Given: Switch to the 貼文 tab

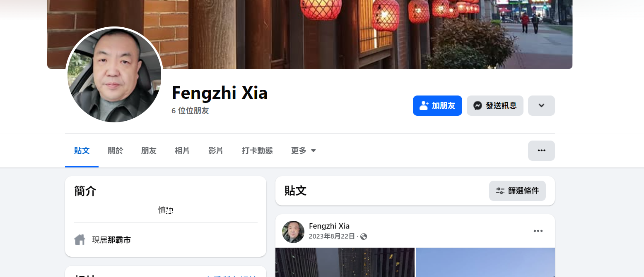Looking at the screenshot, I should (x=82, y=150).
